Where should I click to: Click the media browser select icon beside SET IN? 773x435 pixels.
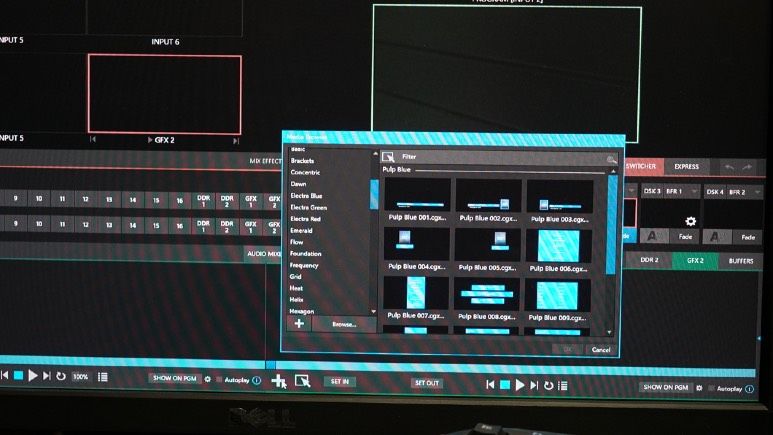[302, 381]
